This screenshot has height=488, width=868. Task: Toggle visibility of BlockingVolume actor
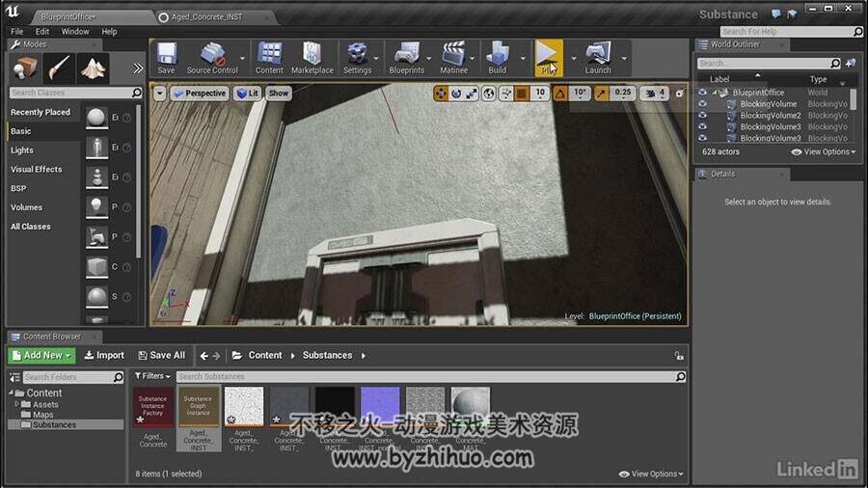tap(702, 104)
